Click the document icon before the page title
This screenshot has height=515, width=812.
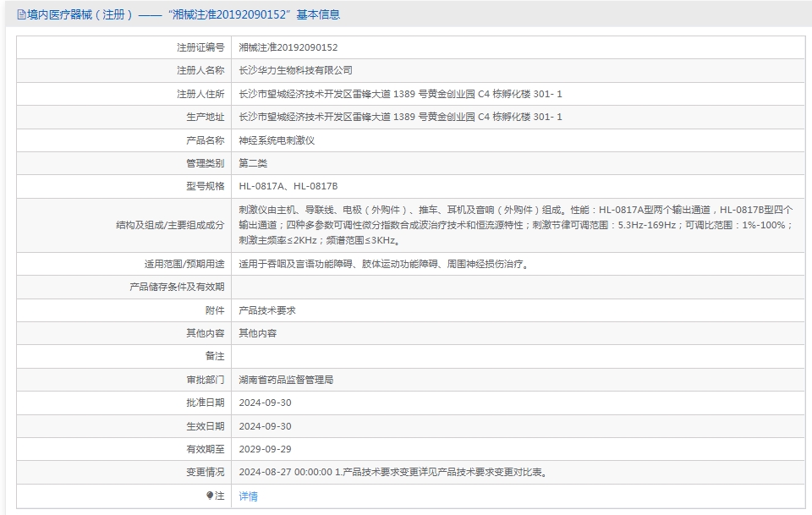pos(21,15)
